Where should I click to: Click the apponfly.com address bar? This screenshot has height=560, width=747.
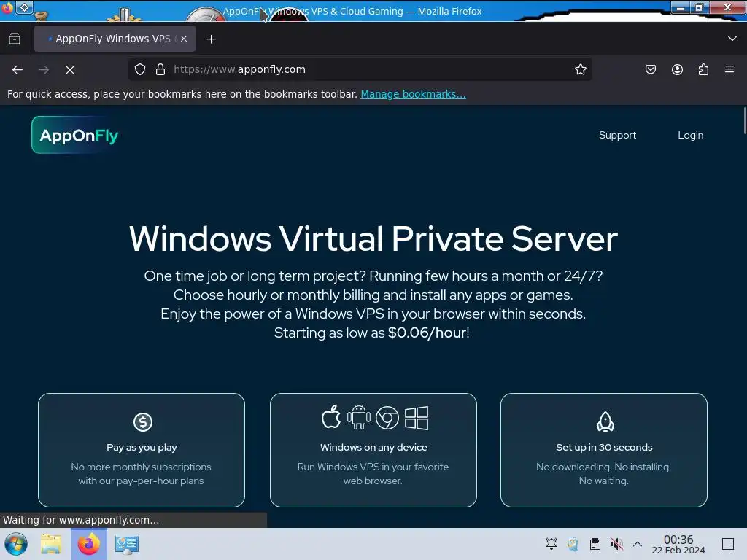pos(359,69)
